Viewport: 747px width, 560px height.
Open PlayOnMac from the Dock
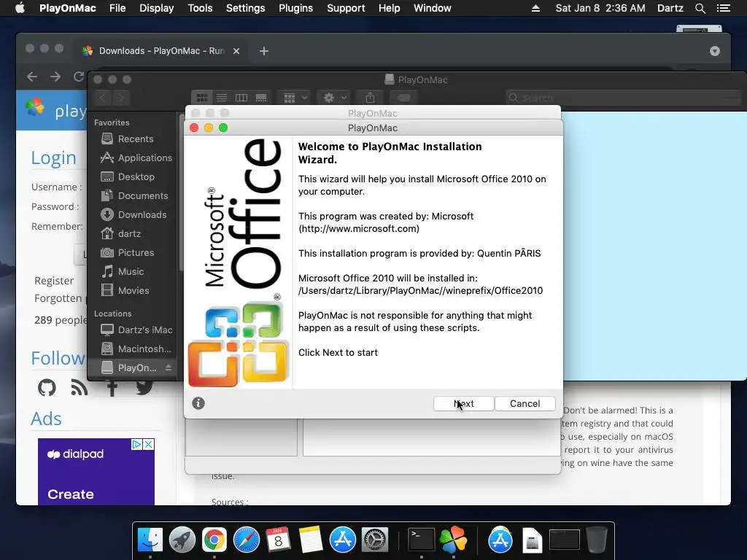coord(453,540)
